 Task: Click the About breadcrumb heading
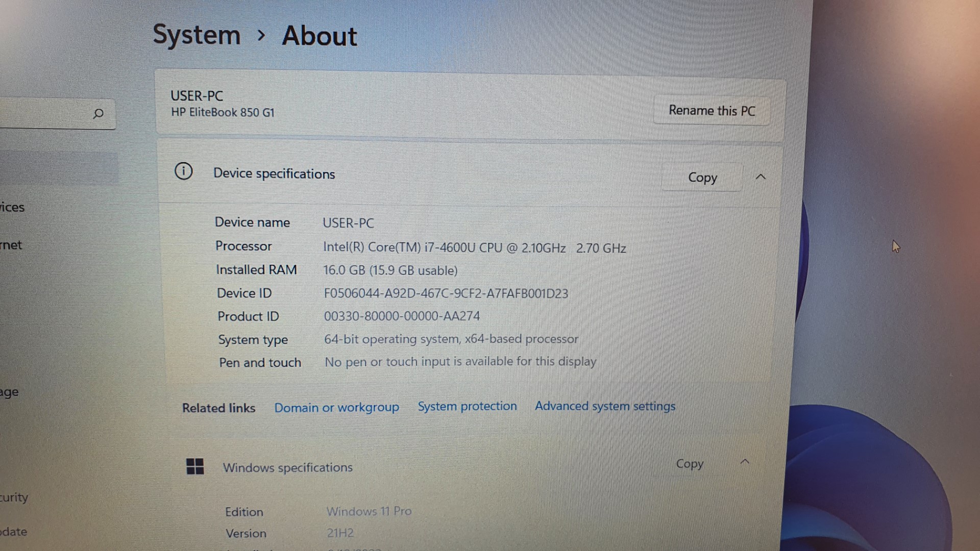320,36
